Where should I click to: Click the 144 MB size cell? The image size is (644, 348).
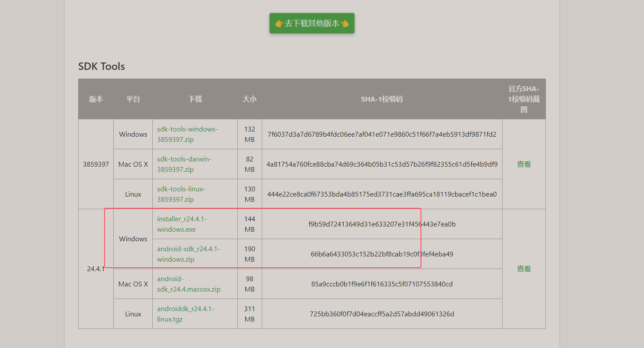click(x=250, y=224)
